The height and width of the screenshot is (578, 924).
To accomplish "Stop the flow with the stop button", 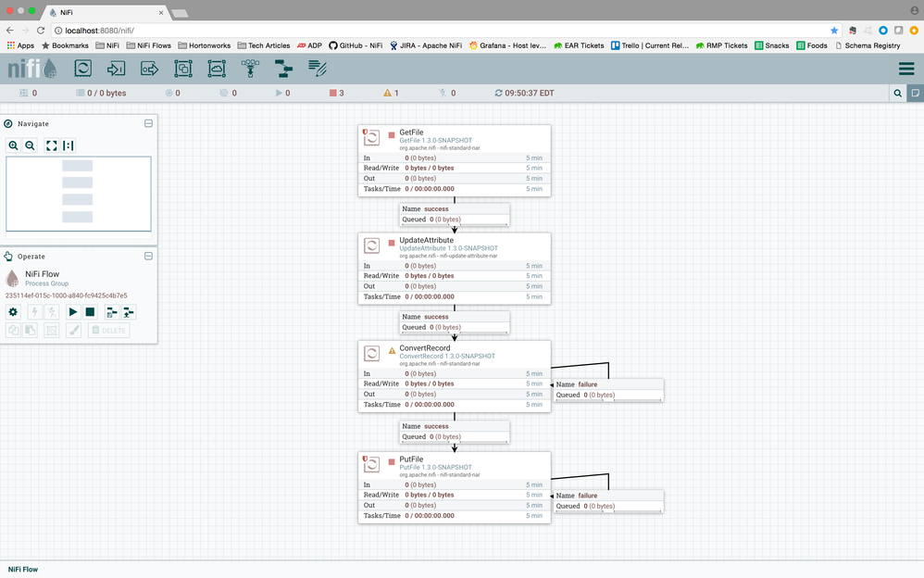I will [90, 312].
